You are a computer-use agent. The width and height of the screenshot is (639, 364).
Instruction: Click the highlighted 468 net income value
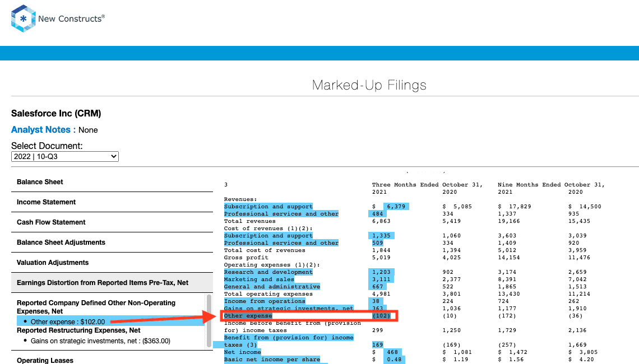tap(392, 352)
